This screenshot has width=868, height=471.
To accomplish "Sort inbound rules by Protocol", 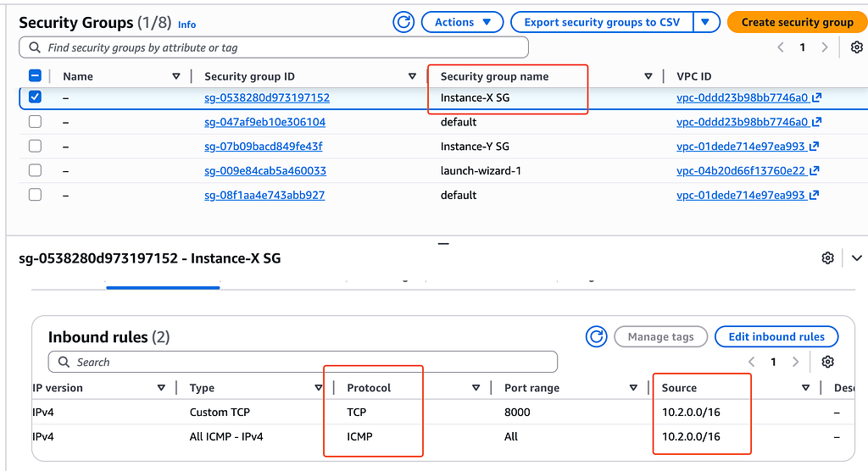I will click(476, 388).
